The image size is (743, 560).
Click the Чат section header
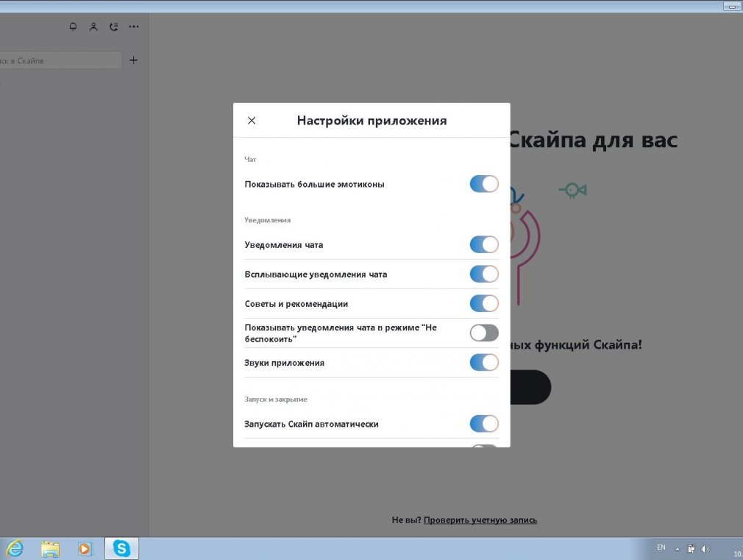tap(250, 160)
